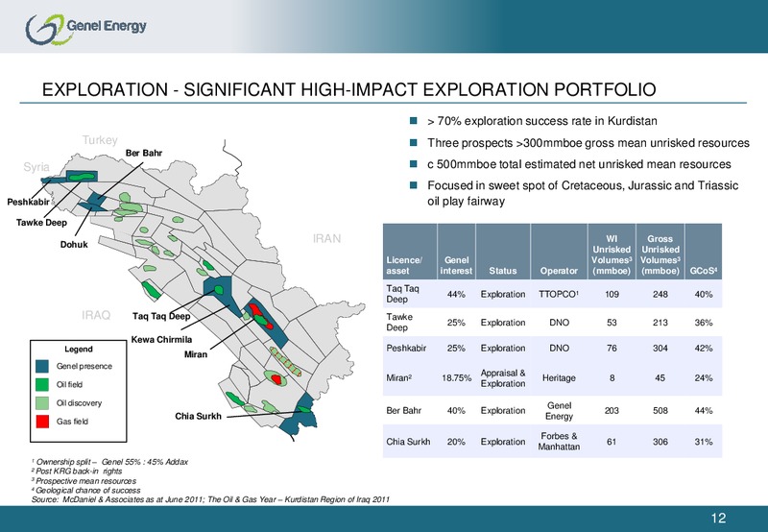This screenshot has height=532, width=768.
Task: Click the Chia Surkh table row name
Action: coord(408,442)
